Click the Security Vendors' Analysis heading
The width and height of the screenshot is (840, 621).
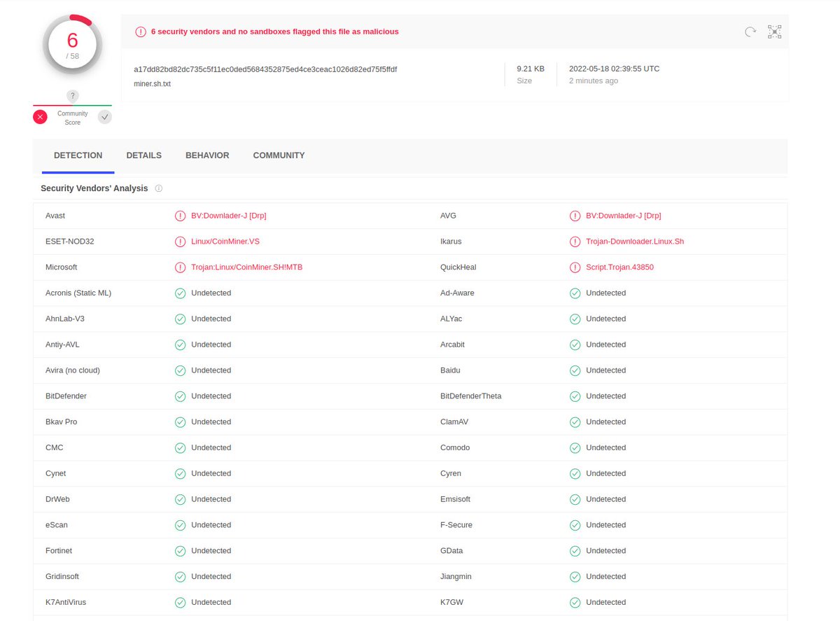point(94,188)
